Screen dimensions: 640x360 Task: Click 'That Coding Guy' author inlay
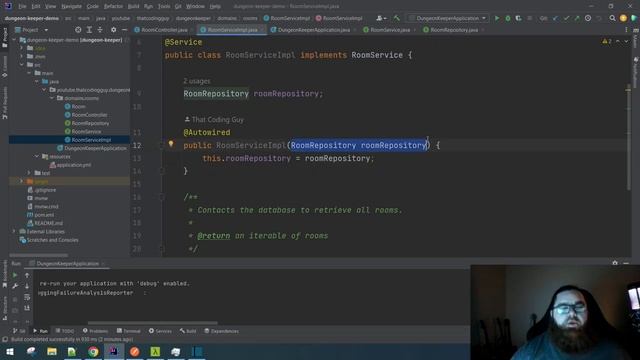point(214,120)
